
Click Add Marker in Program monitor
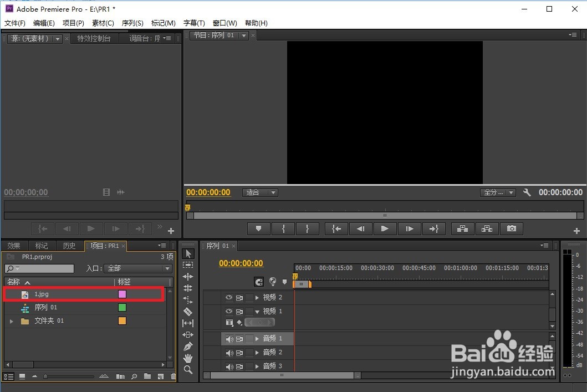(x=258, y=228)
